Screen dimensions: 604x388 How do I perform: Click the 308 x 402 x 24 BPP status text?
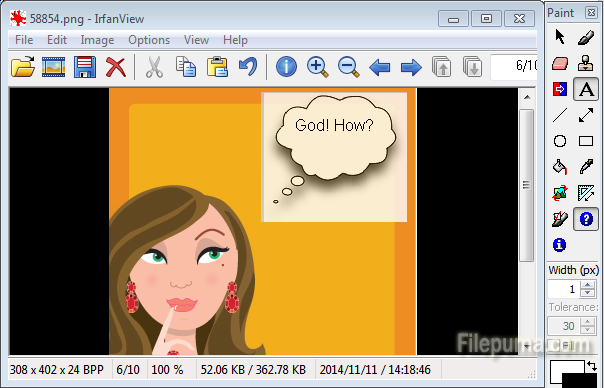(57, 370)
